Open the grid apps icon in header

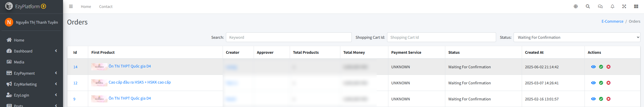tap(636, 7)
